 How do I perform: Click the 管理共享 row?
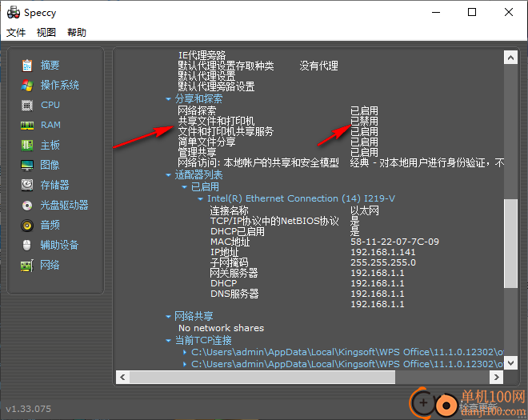pos(278,152)
